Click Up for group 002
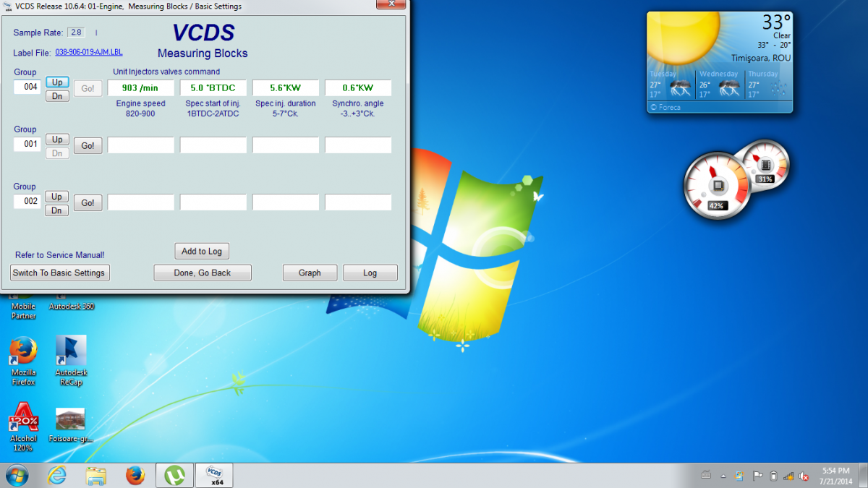868x488 pixels. coord(57,197)
